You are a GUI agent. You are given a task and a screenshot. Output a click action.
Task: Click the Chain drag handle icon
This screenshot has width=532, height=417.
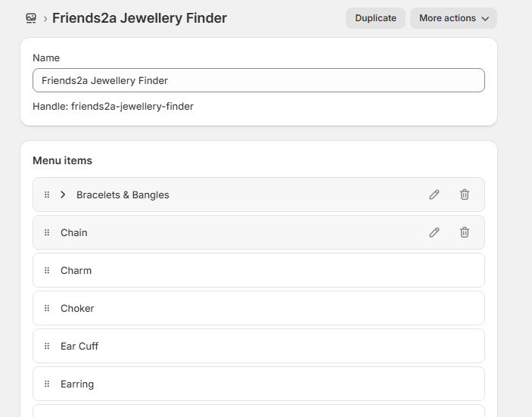(x=47, y=232)
